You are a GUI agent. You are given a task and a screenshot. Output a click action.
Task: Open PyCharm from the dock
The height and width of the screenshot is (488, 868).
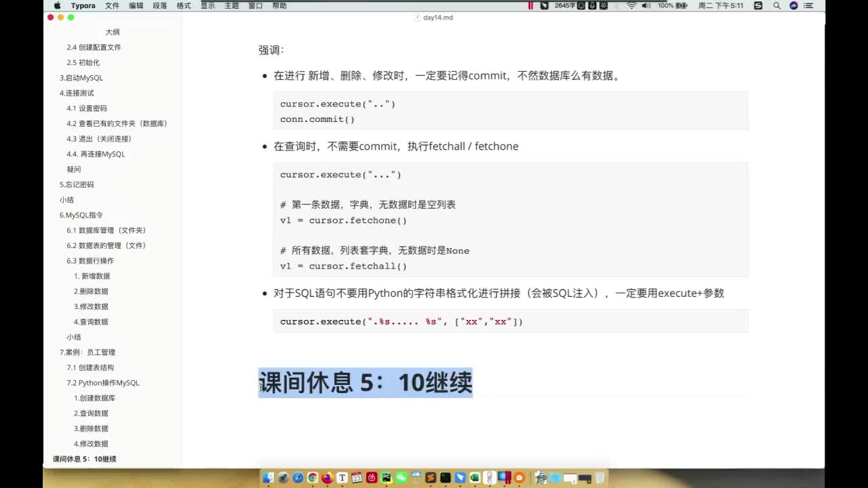tap(386, 478)
